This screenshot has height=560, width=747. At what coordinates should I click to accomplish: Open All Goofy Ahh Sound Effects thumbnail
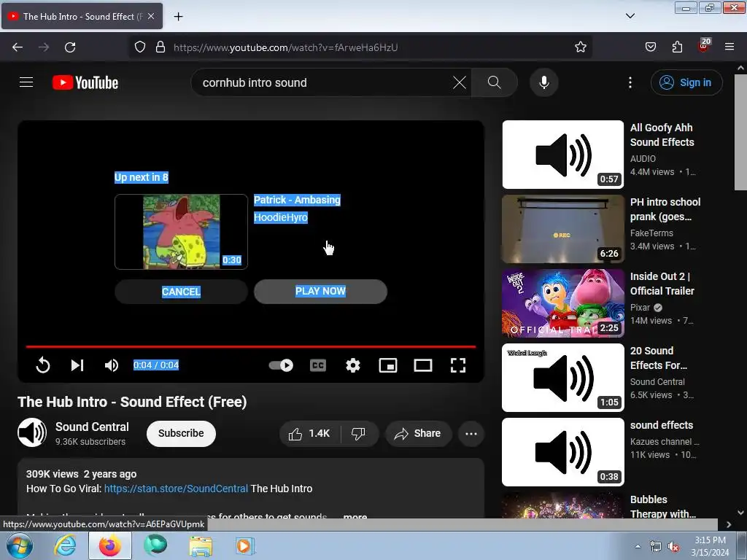pos(562,155)
